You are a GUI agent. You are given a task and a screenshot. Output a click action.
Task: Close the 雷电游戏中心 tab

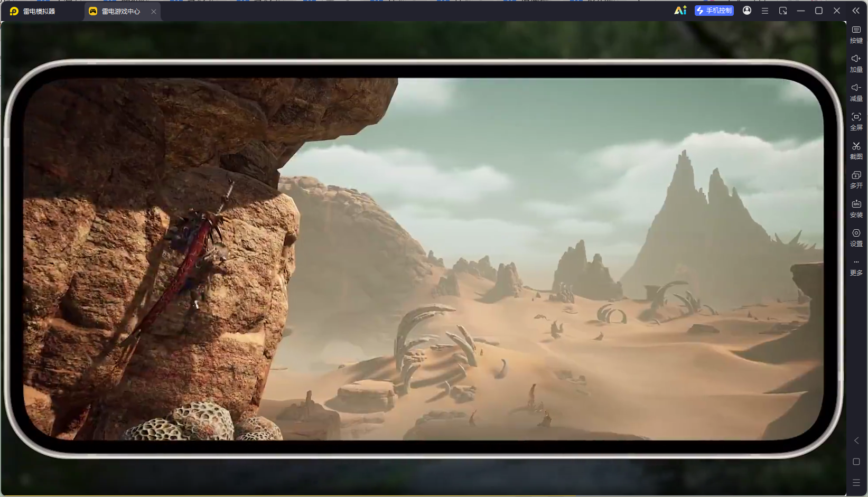pyautogui.click(x=154, y=12)
